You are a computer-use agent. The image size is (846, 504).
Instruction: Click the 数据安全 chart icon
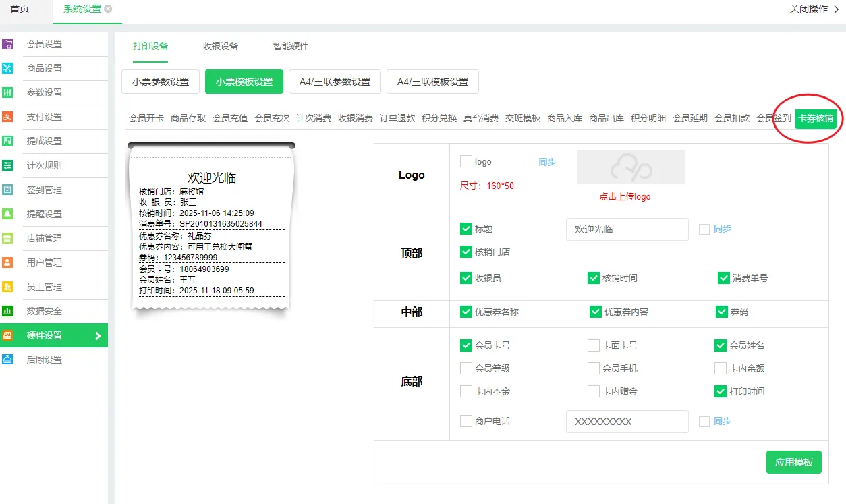pyautogui.click(x=8, y=312)
